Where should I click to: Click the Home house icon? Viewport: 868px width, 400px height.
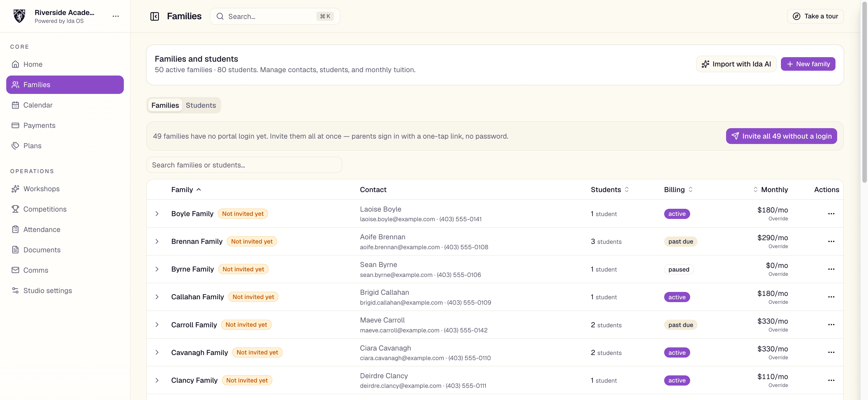(16, 64)
